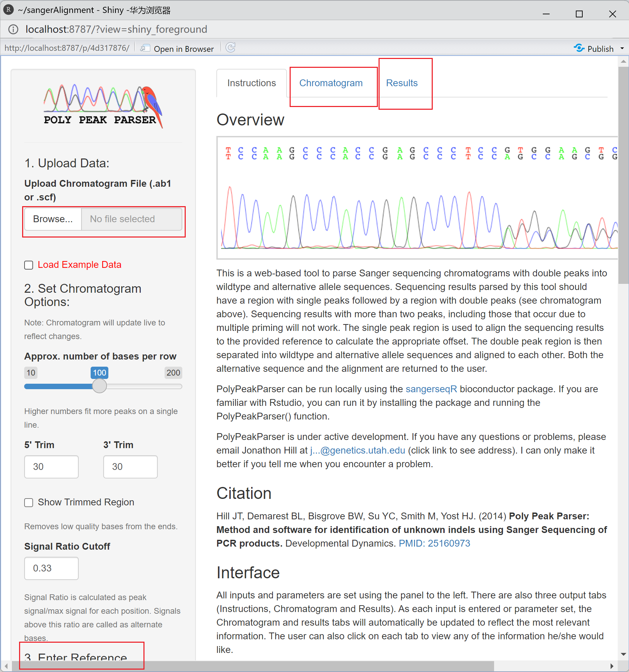The width and height of the screenshot is (629, 672).
Task: Click the 5' Trim input field
Action: pyautogui.click(x=51, y=467)
